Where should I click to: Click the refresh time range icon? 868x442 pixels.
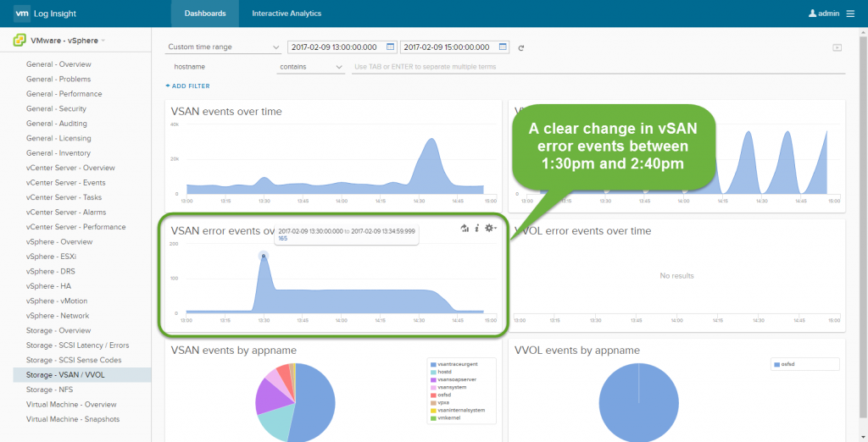pos(521,47)
